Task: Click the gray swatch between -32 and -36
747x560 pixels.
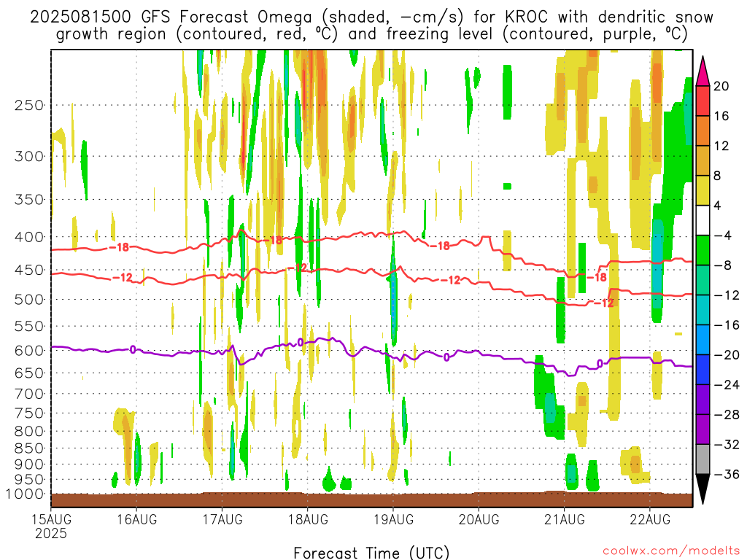Action: click(703, 459)
